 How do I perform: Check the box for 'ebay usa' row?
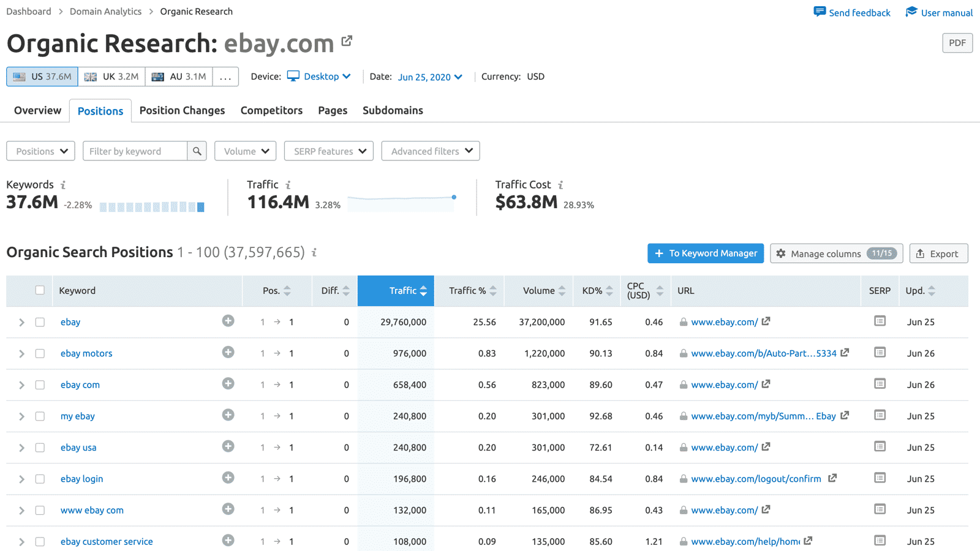tap(40, 448)
